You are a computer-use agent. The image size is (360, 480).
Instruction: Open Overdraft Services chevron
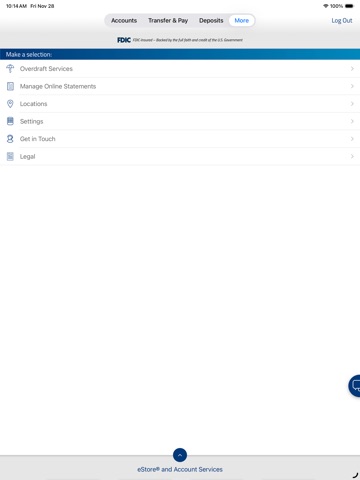coord(352,69)
